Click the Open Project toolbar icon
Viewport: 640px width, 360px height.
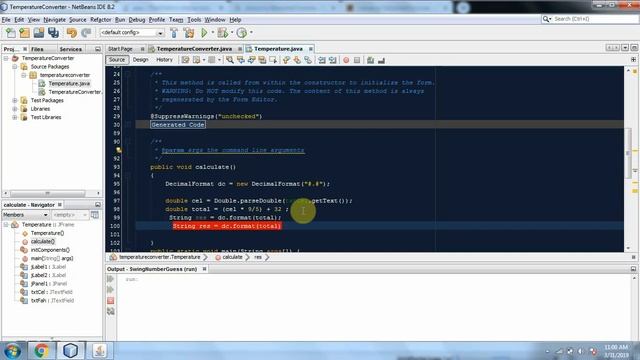39,33
